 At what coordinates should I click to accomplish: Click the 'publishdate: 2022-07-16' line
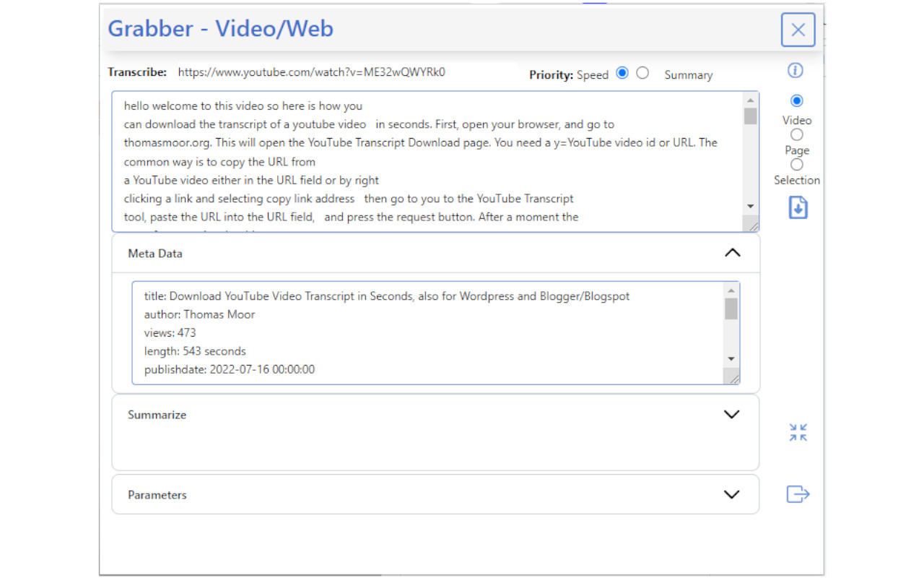pyautogui.click(x=229, y=369)
